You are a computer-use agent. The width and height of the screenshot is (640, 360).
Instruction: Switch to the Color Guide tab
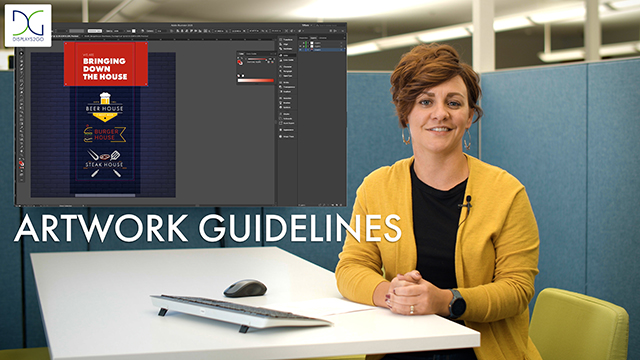[251, 54]
